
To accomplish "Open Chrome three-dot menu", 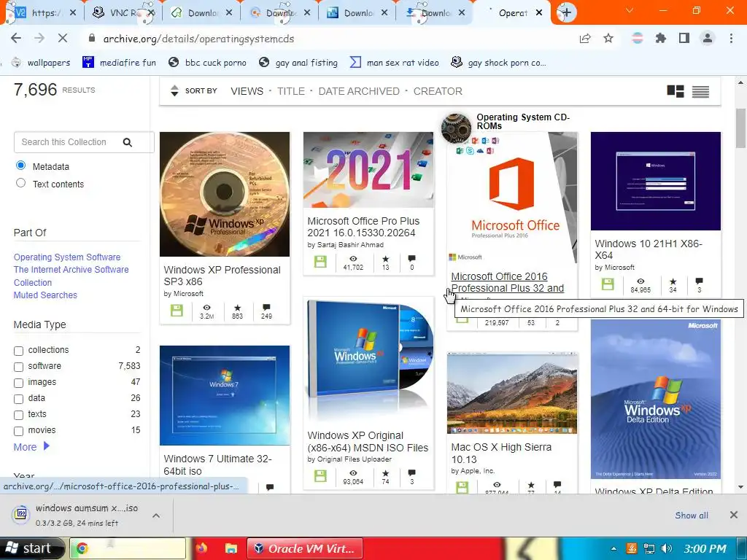I will tap(731, 38).
